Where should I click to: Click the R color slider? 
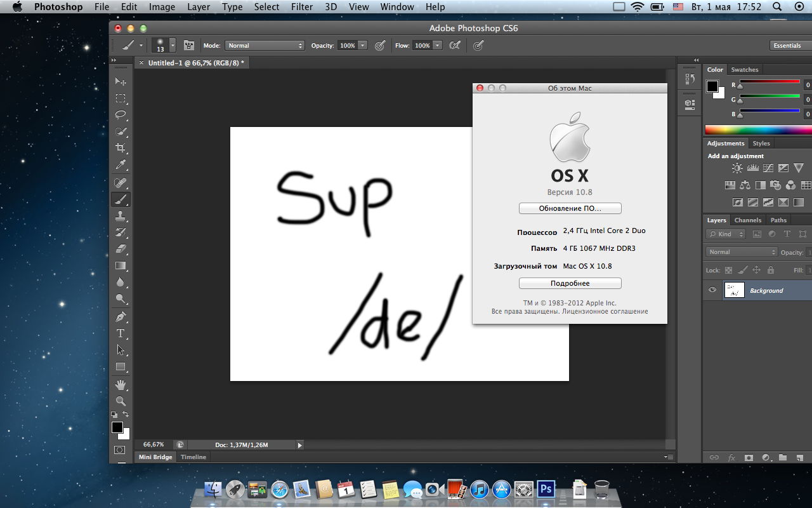click(769, 82)
